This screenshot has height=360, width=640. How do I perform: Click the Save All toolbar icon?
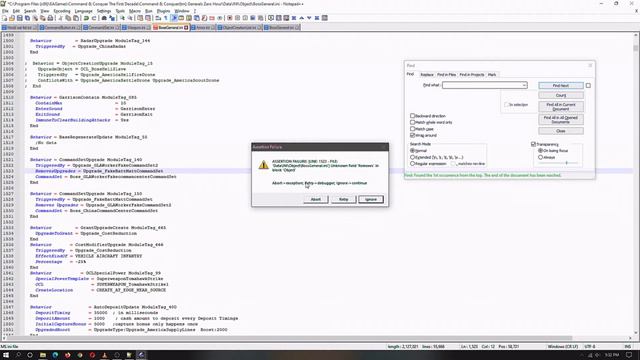(x=27, y=18)
